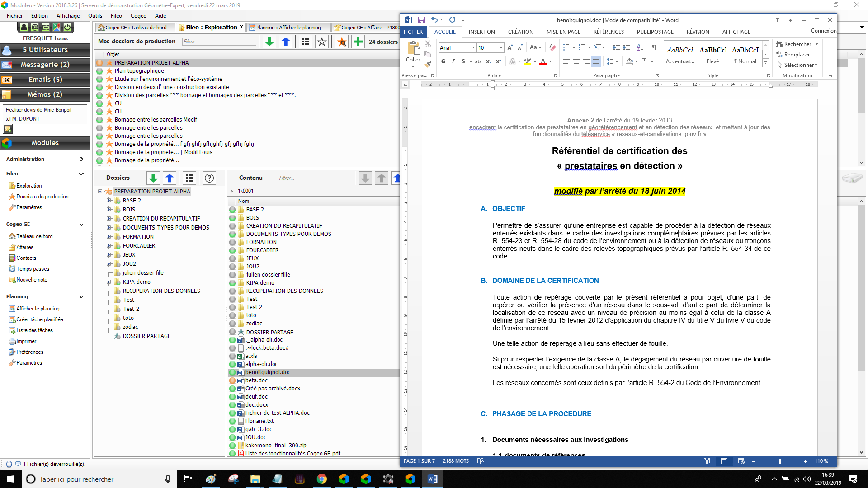This screenshot has height=488, width=868.
Task: Click the Messagerie module link
Action: tap(45, 64)
